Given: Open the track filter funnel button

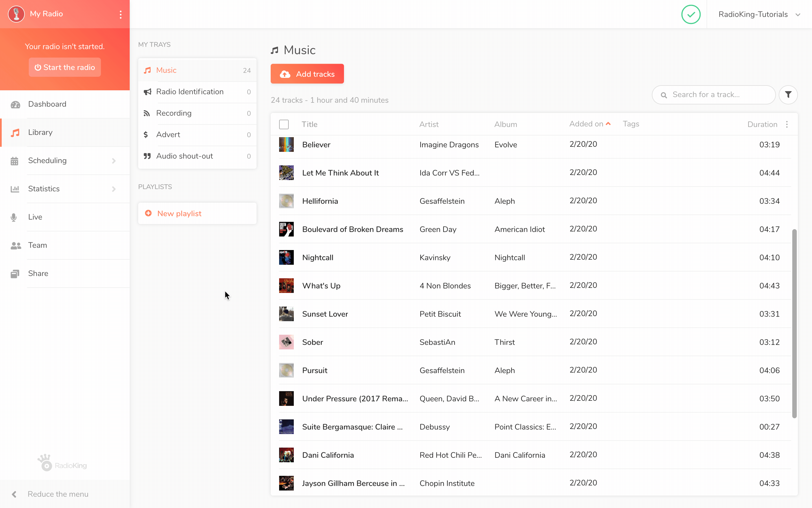Looking at the screenshot, I should (788, 95).
